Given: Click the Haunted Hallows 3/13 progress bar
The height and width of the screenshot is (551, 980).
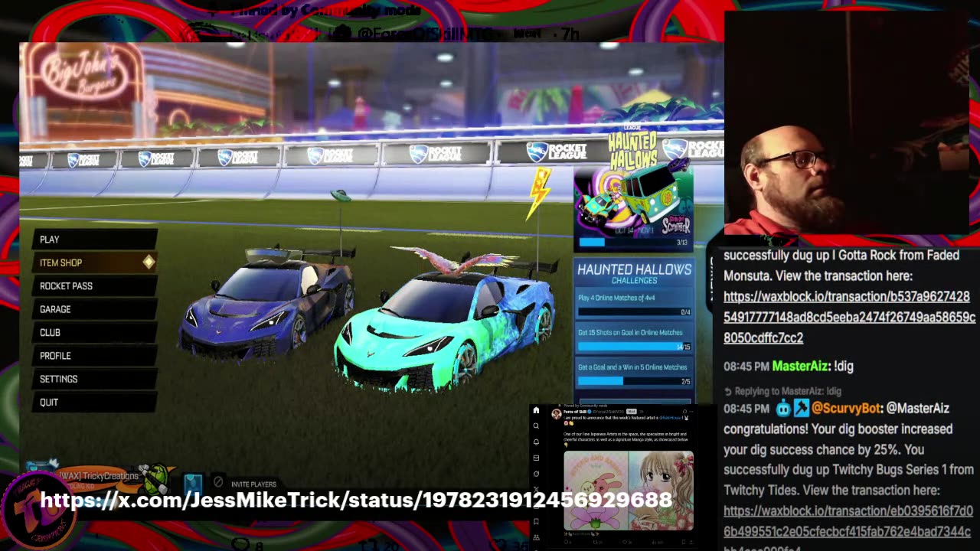Looking at the screenshot, I should coord(634,243).
